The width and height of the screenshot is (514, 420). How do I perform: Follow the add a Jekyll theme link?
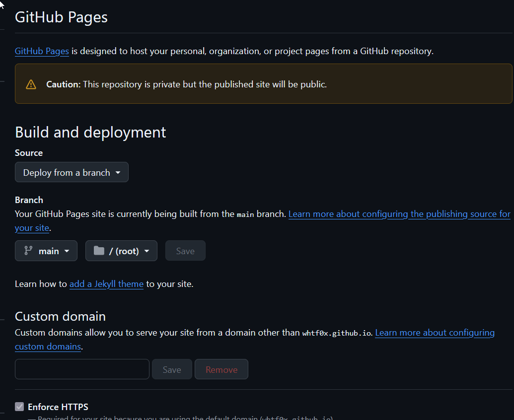click(106, 284)
